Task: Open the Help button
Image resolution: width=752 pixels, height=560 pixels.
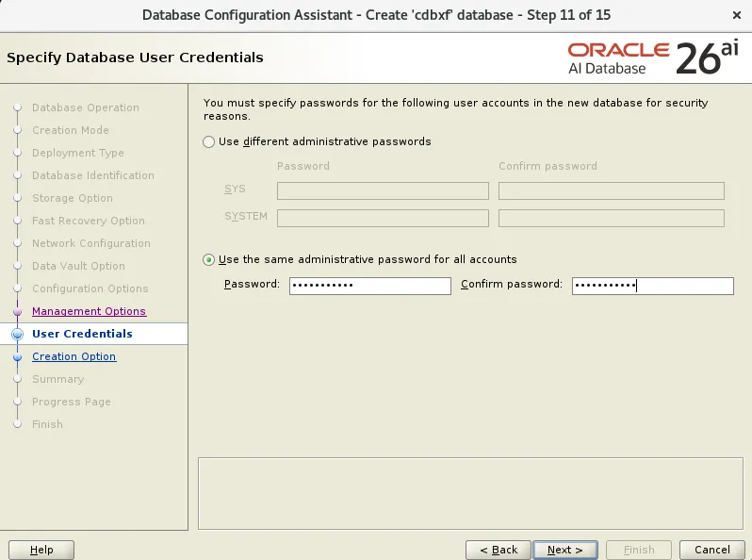Action: pyautogui.click(x=41, y=550)
